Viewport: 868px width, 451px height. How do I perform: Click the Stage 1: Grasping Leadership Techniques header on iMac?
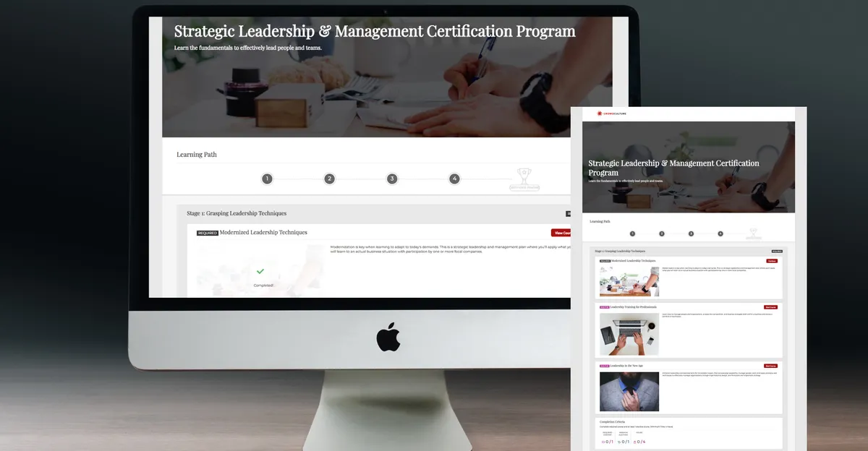(237, 213)
